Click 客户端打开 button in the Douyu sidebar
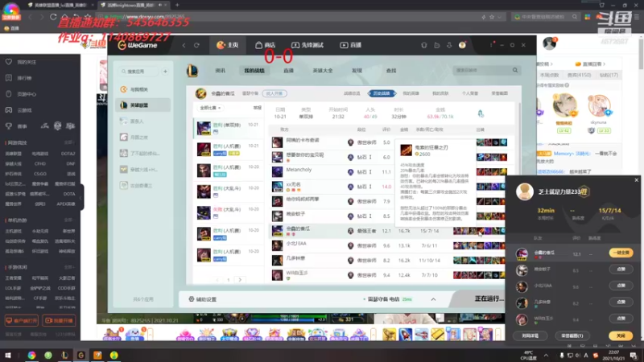This screenshot has height=362, width=644. (x=22, y=320)
